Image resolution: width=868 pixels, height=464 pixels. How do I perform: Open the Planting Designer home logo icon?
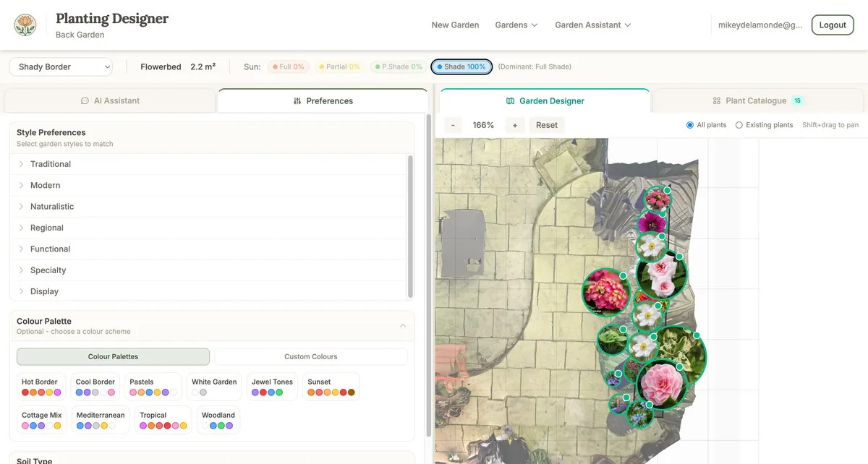[x=25, y=24]
